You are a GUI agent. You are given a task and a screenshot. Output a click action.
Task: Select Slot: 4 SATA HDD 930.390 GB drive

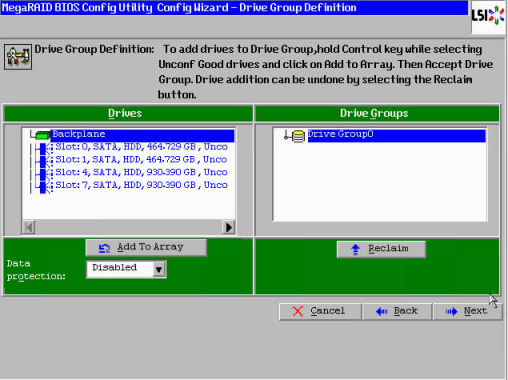click(x=141, y=172)
